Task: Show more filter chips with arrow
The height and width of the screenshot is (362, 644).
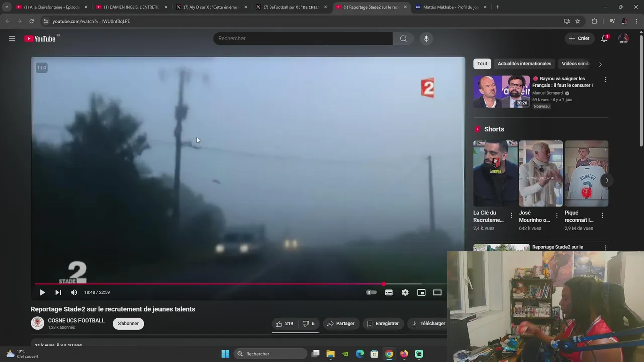Action: point(600,64)
